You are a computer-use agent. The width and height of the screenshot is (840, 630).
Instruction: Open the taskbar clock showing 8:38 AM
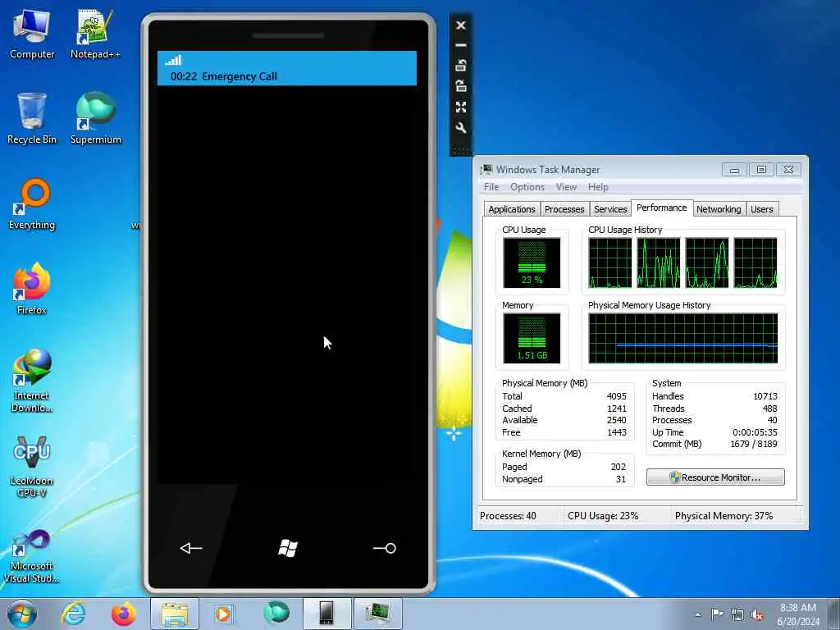(798, 614)
